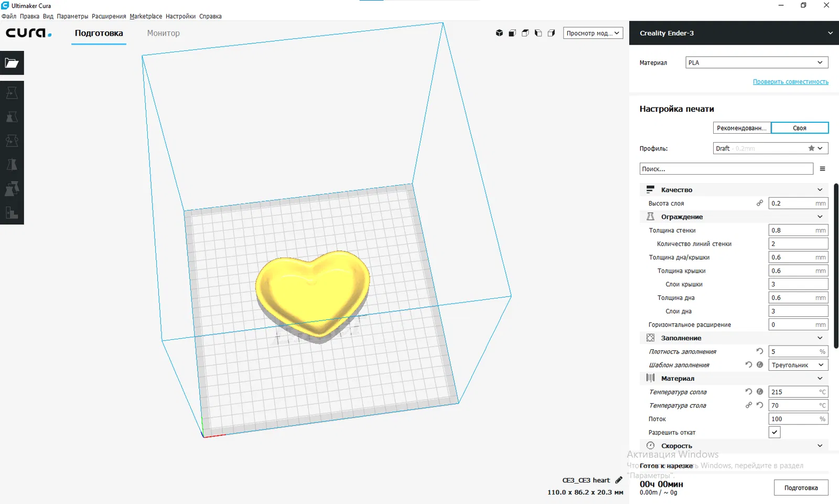Switch print setup to Рекомендованн... mode

[741, 128]
